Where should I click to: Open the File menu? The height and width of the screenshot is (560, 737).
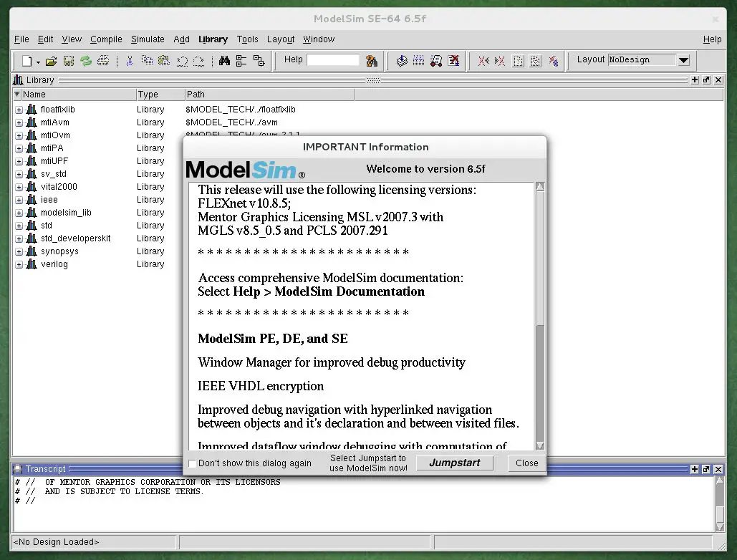point(21,39)
